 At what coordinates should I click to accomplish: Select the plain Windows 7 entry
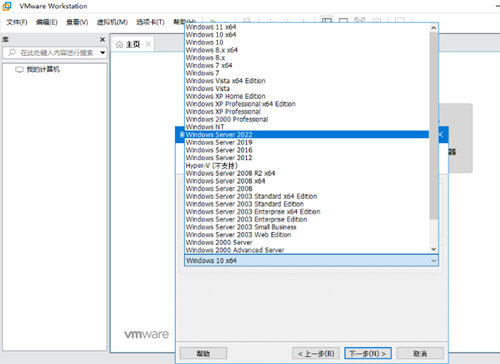[307, 73]
